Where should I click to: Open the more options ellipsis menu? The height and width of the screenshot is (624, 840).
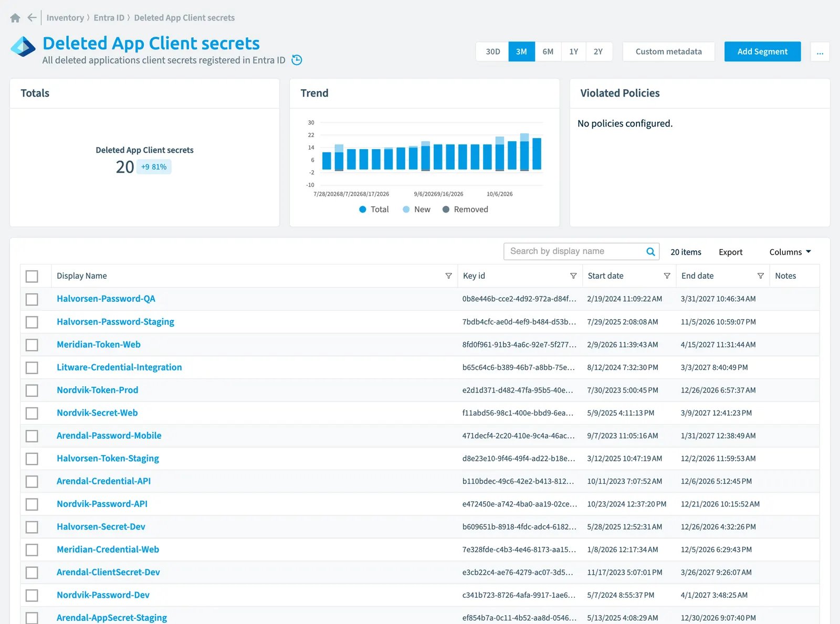pos(820,51)
